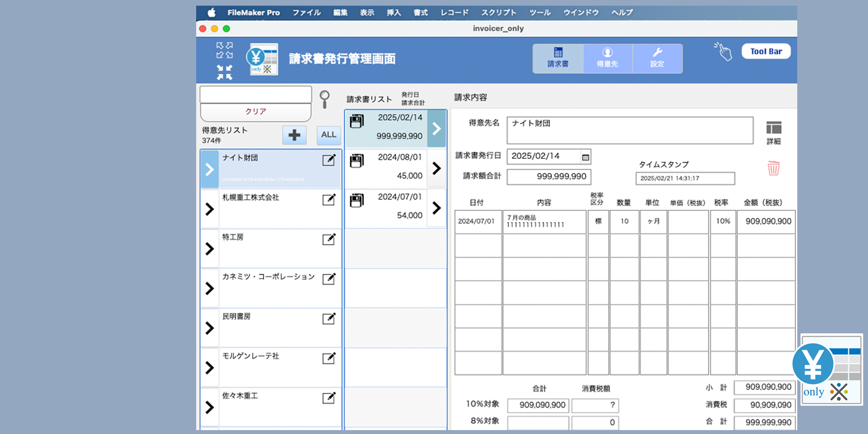Screen dimensions: 868x434
Task: Open the スクリプト menu in menu bar
Action: 498,13
